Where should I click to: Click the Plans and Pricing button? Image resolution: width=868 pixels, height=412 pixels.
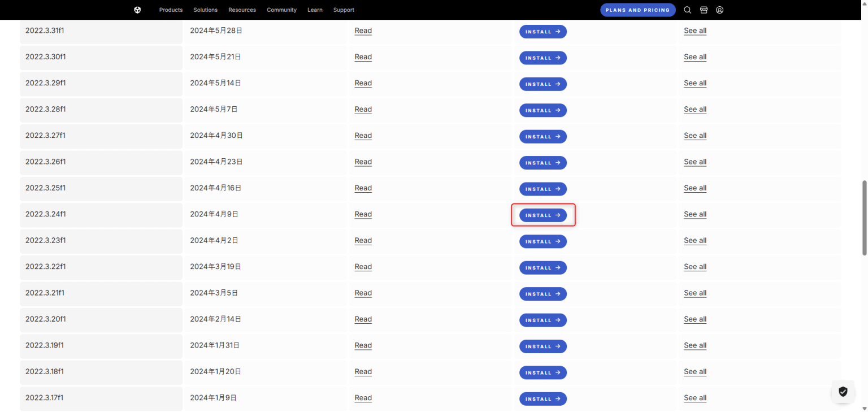pyautogui.click(x=637, y=10)
